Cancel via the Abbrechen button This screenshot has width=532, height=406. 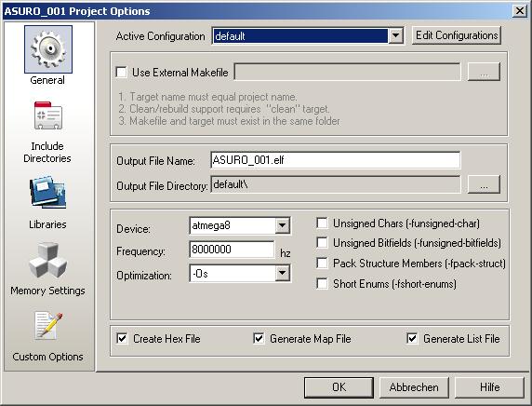tap(414, 387)
